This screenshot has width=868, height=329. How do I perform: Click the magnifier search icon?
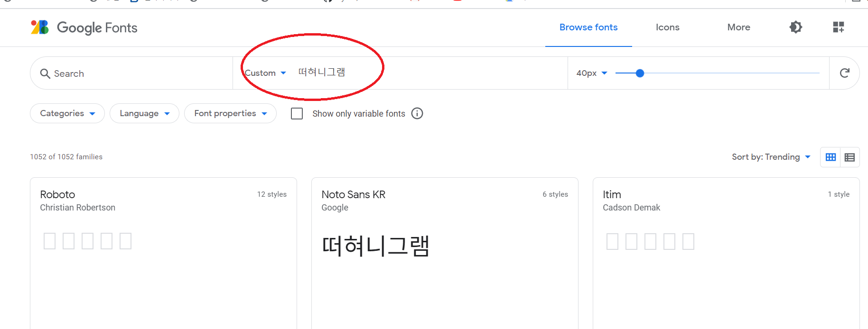pyautogui.click(x=45, y=73)
